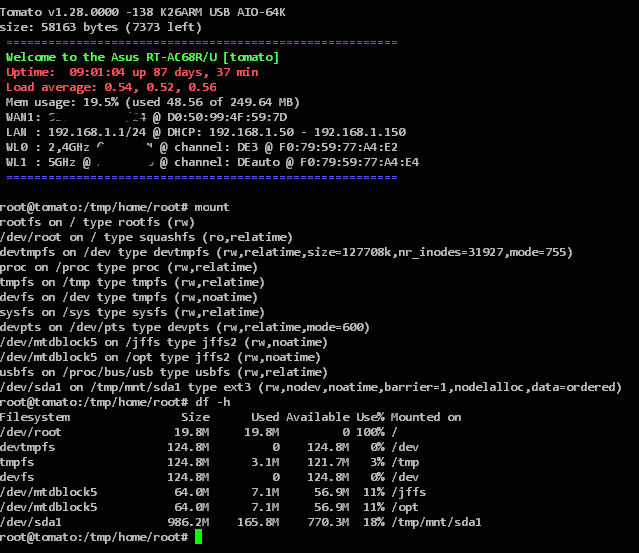Screen dimensions: 639x553
Task: Click 'tmpfs on /tmp type tmpfs' line
Action: (x=132, y=282)
